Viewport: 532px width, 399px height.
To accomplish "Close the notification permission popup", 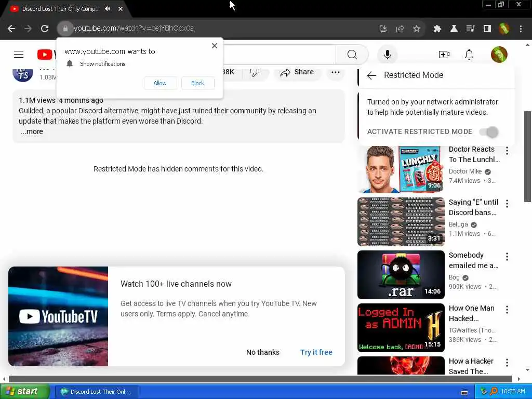I will pyautogui.click(x=215, y=46).
